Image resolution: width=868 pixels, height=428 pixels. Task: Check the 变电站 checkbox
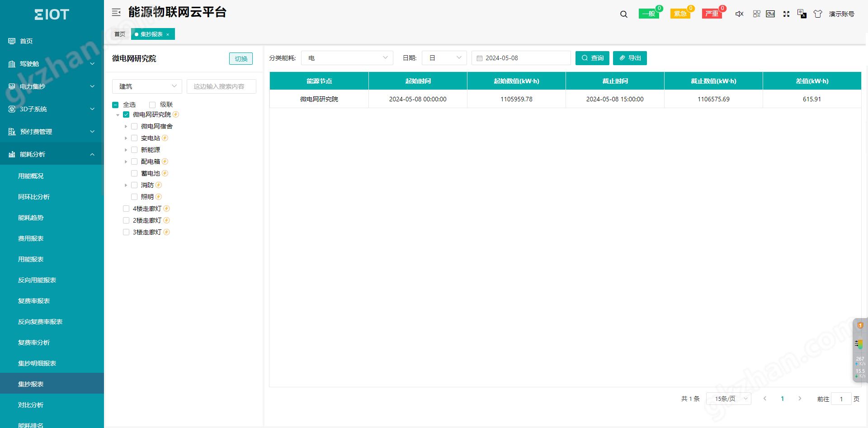(134, 138)
